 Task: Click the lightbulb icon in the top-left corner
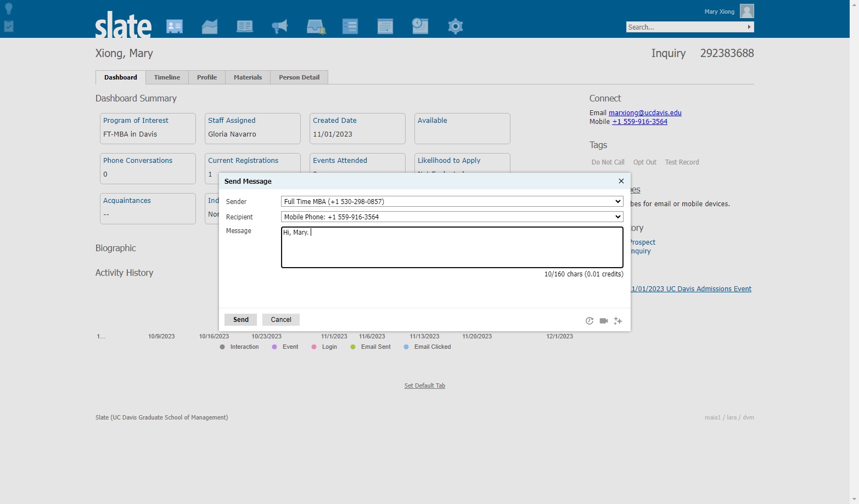(x=9, y=8)
